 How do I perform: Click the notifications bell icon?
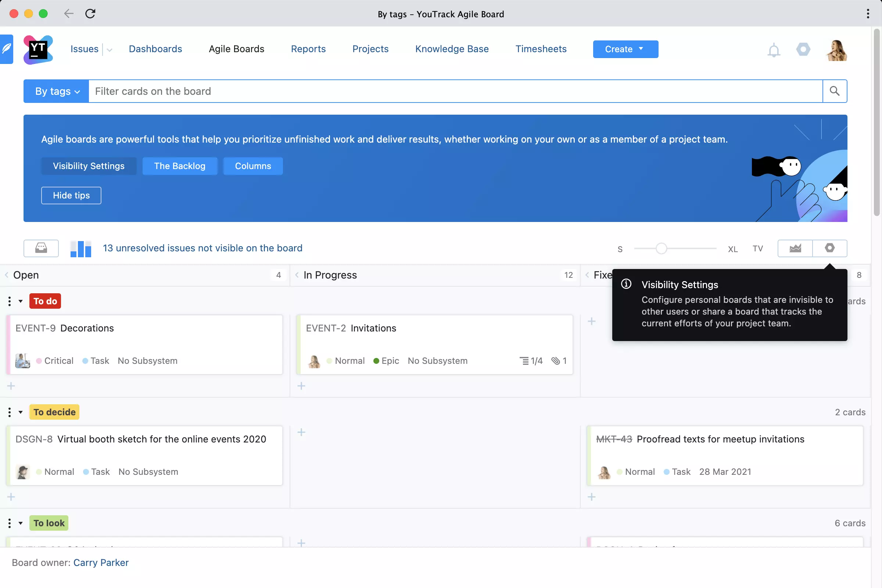click(x=774, y=49)
